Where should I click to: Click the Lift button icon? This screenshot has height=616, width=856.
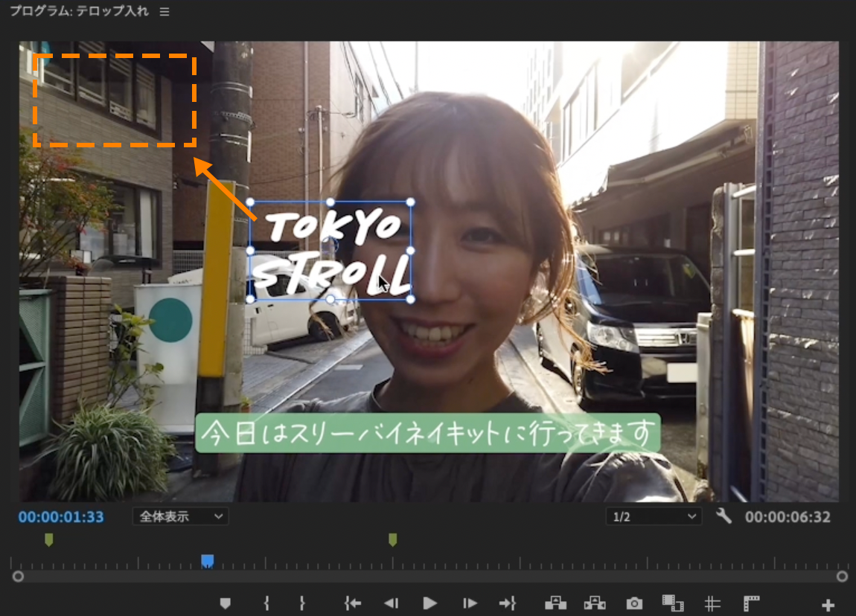[555, 603]
